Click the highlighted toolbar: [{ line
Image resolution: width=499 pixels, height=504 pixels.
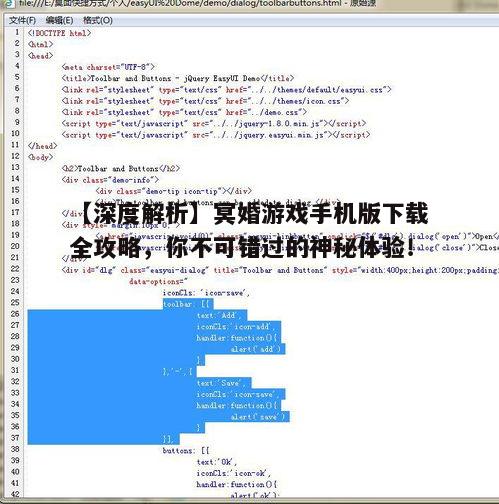coord(186,304)
